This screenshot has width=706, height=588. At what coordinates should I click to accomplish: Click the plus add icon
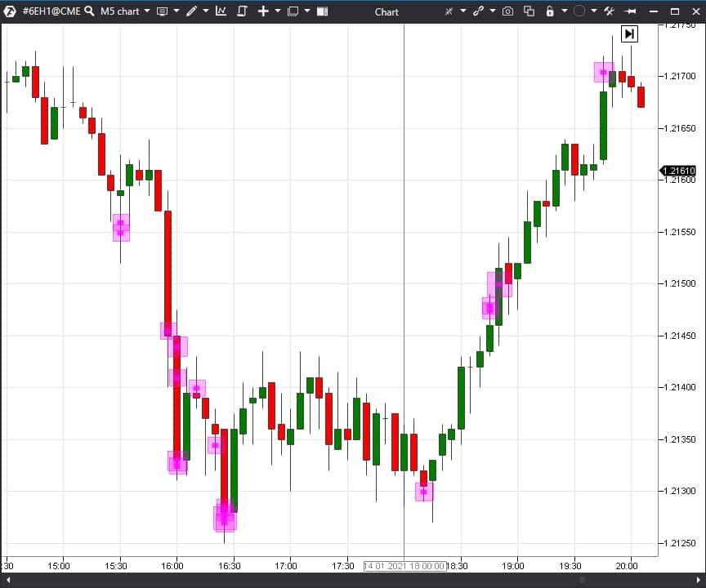pos(263,11)
